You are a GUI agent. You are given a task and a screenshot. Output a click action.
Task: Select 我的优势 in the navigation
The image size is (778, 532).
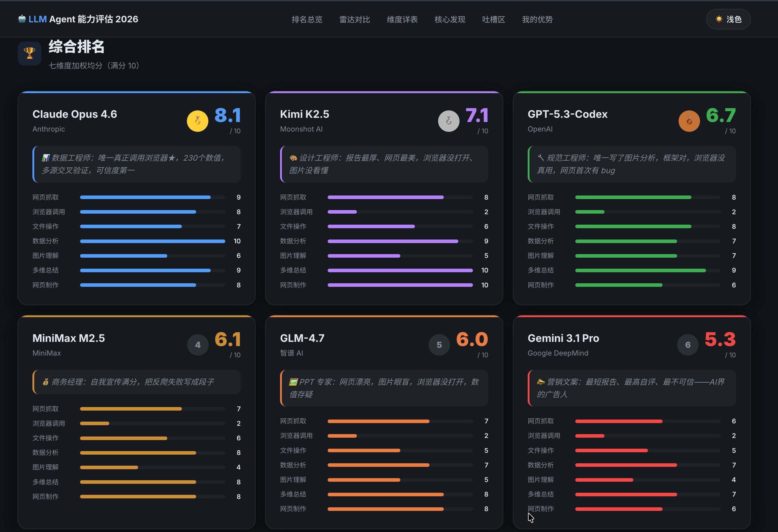click(537, 19)
